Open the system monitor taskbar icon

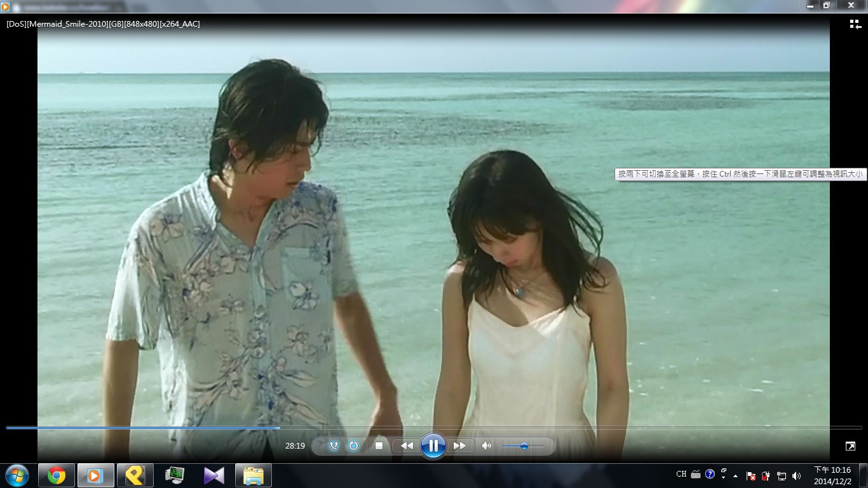pyautogui.click(x=175, y=475)
